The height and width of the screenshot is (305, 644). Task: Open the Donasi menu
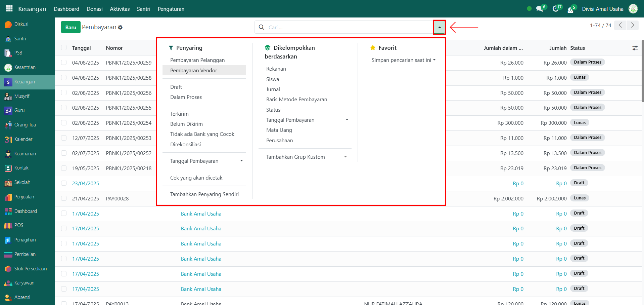point(94,9)
